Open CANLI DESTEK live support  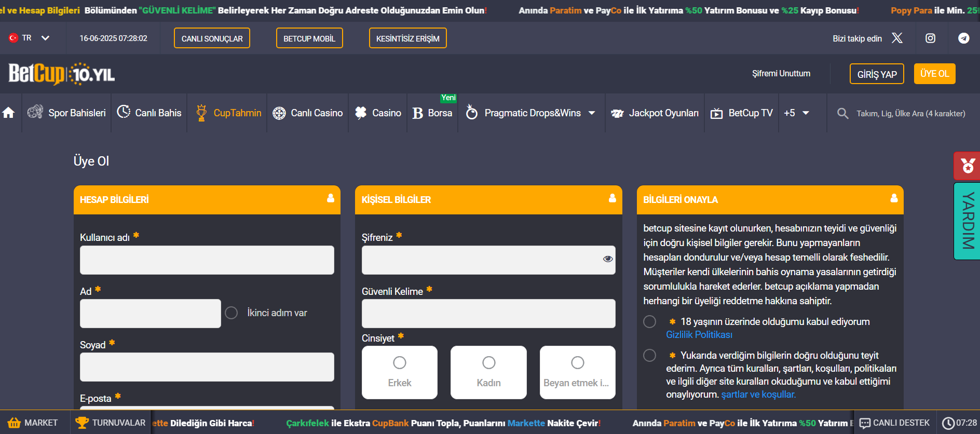(895, 423)
